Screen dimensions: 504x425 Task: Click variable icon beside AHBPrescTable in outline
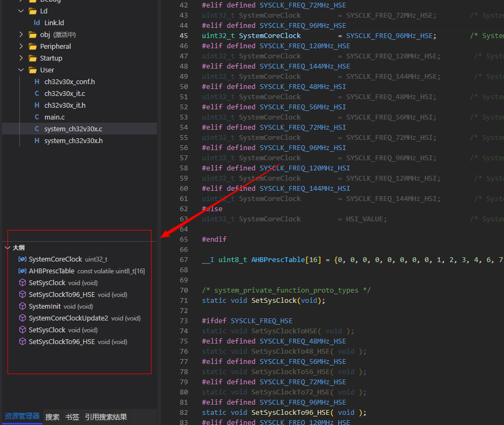coord(22,271)
